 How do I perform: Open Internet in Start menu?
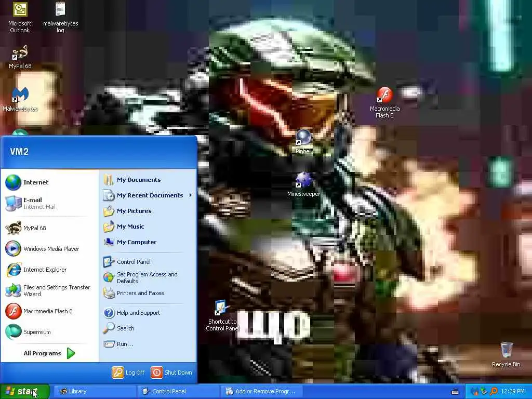(x=49, y=182)
